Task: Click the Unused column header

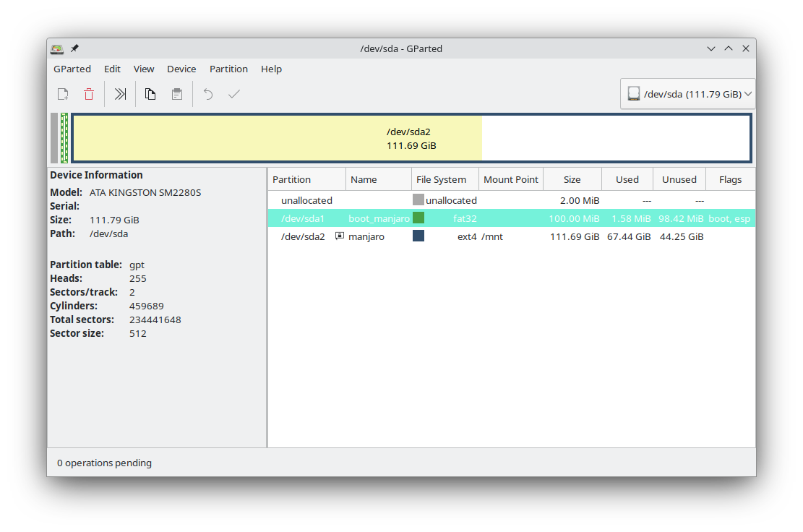Action: (679, 179)
